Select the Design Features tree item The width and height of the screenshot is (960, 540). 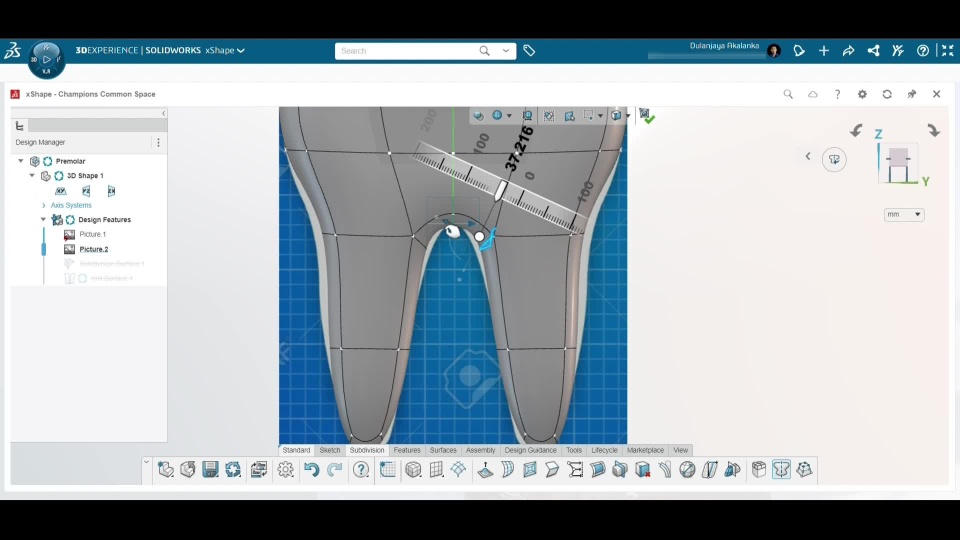104,219
